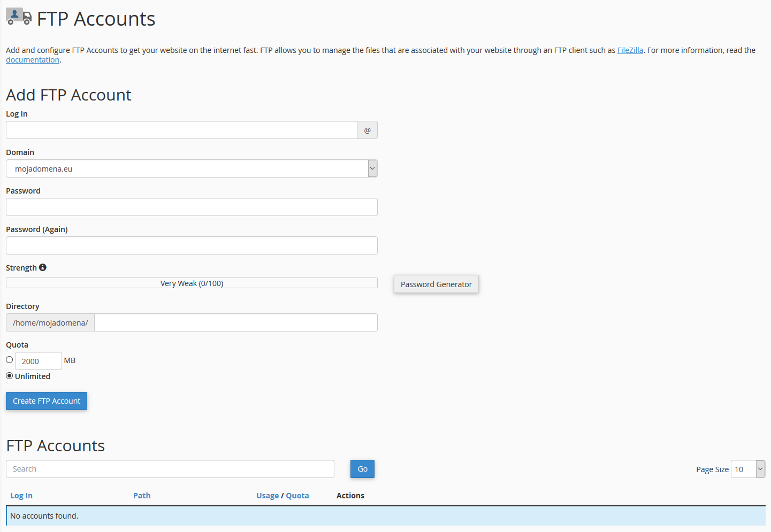The image size is (771, 532).
Task: Focus the Log In text field
Action: [181, 130]
